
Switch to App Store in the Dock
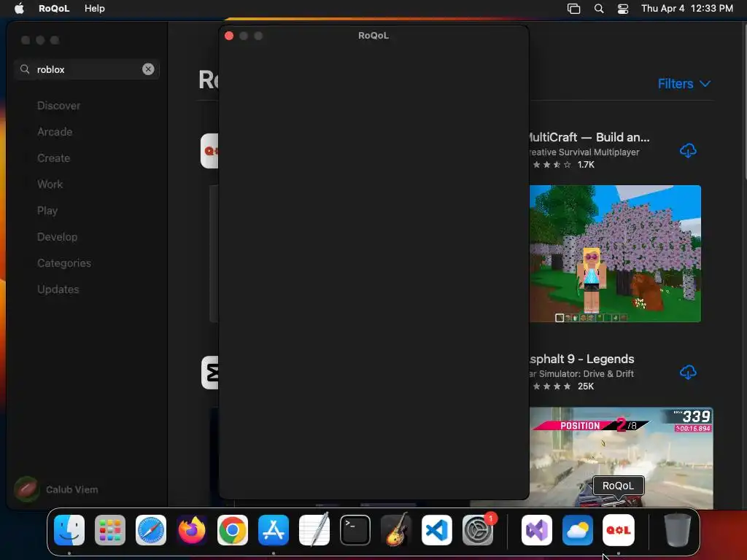point(274,530)
